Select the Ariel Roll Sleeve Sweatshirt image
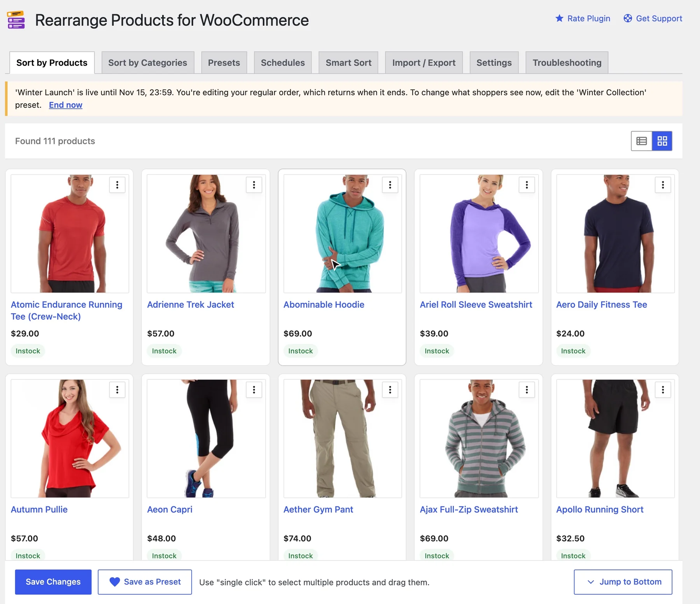 coord(479,234)
